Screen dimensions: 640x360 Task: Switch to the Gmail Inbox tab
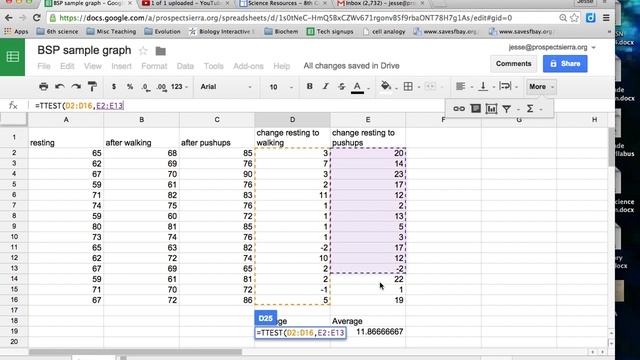[380, 3]
